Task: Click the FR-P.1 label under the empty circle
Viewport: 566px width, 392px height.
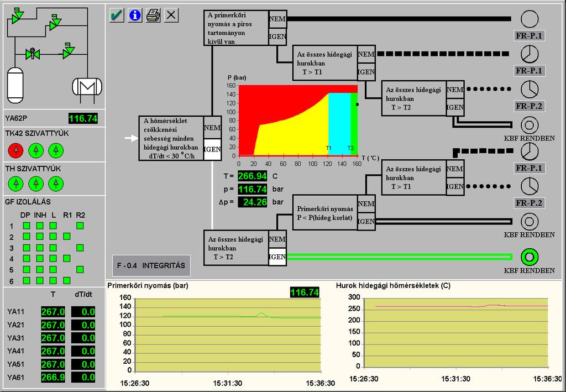Action: click(x=529, y=35)
